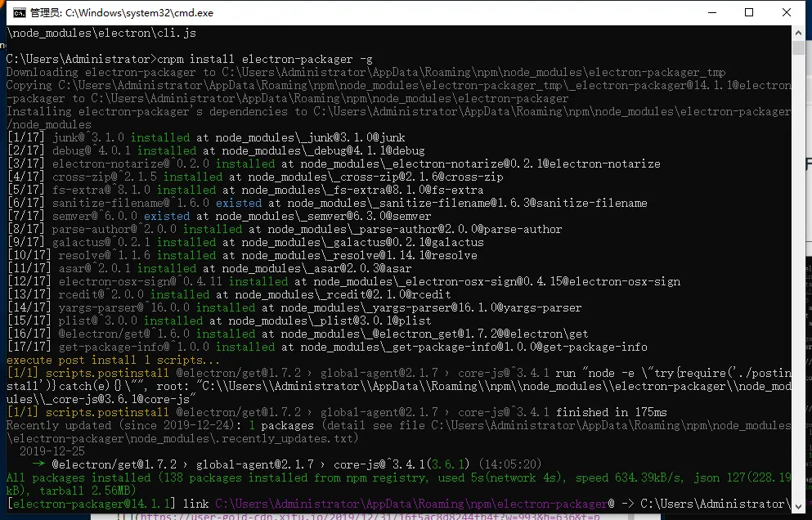Click the [8/17] parse-author line
This screenshot has width=812, height=520.
click(285, 229)
